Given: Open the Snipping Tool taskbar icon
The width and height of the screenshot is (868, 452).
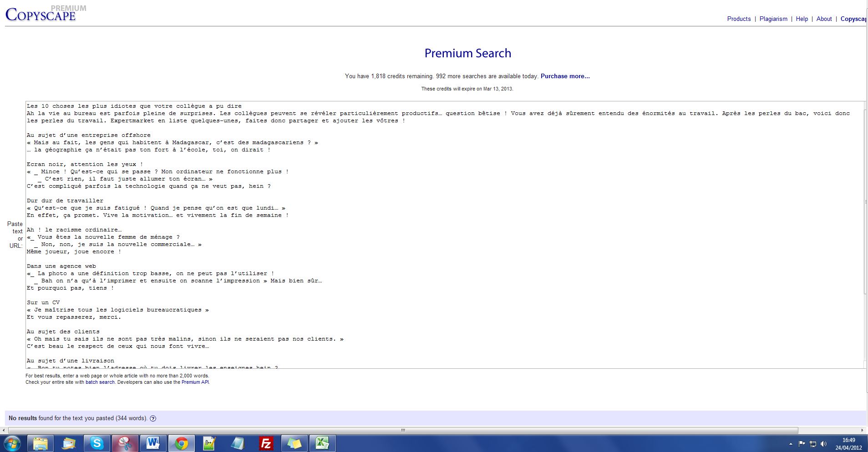Looking at the screenshot, I should [x=126, y=443].
